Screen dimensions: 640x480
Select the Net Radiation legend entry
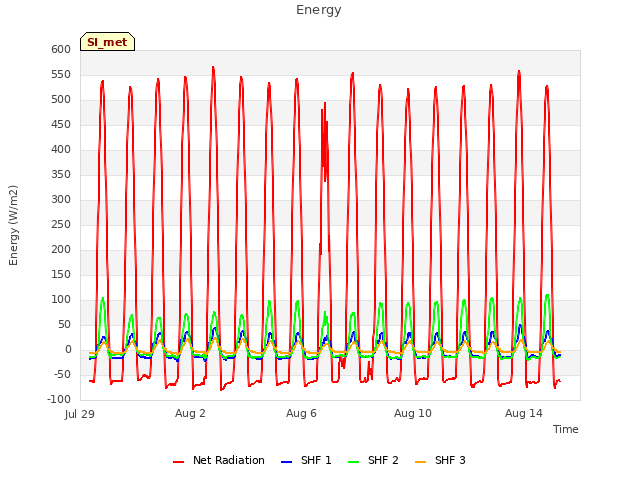[x=219, y=460]
